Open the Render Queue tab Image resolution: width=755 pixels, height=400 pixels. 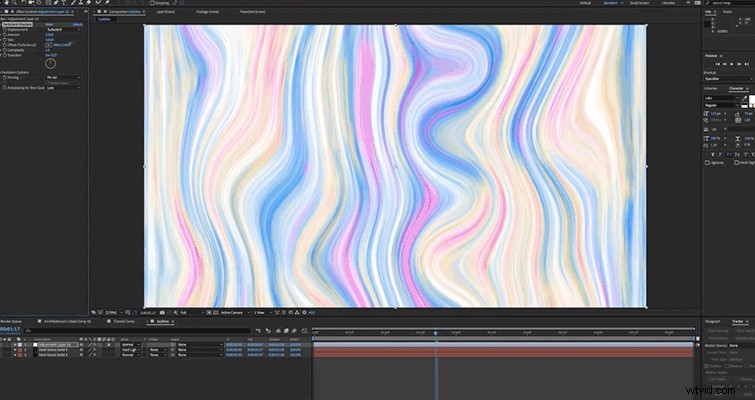click(x=11, y=321)
